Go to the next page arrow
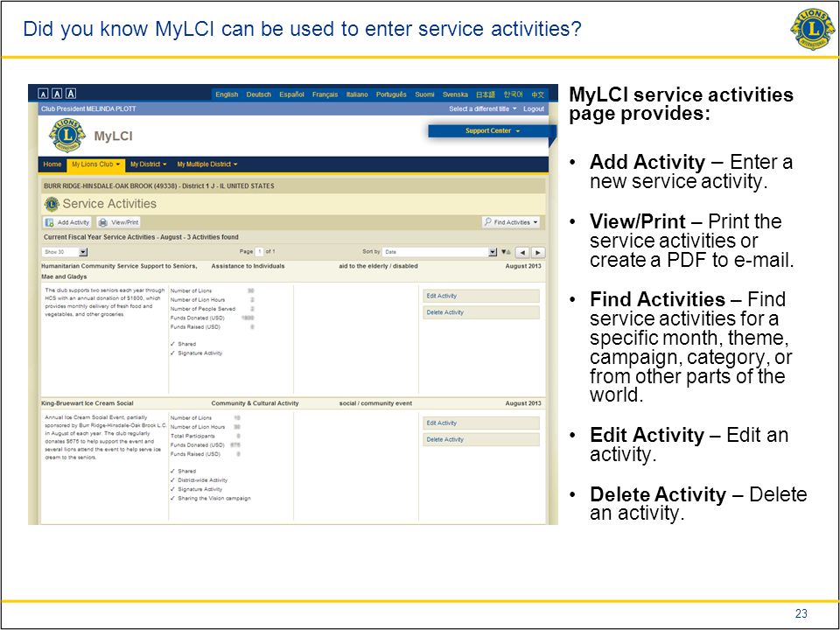 [x=538, y=252]
